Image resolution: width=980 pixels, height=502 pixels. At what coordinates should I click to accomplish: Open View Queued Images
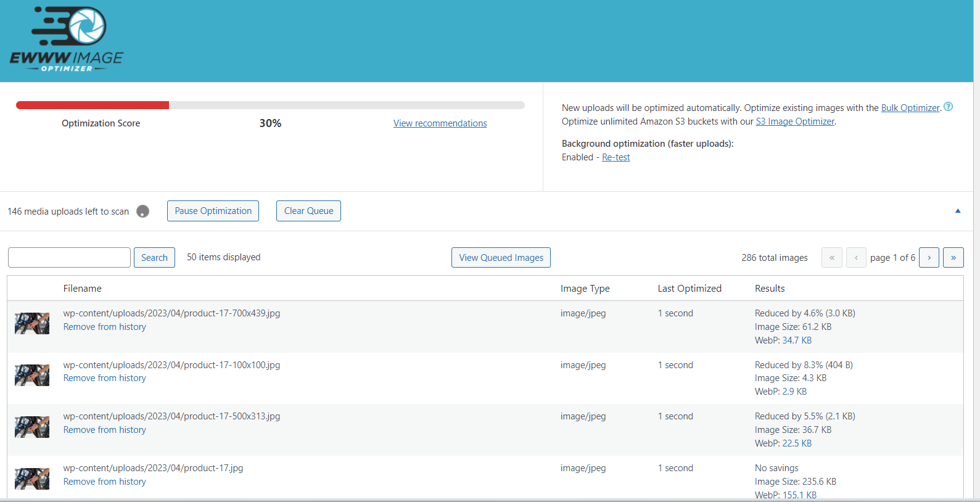501,258
